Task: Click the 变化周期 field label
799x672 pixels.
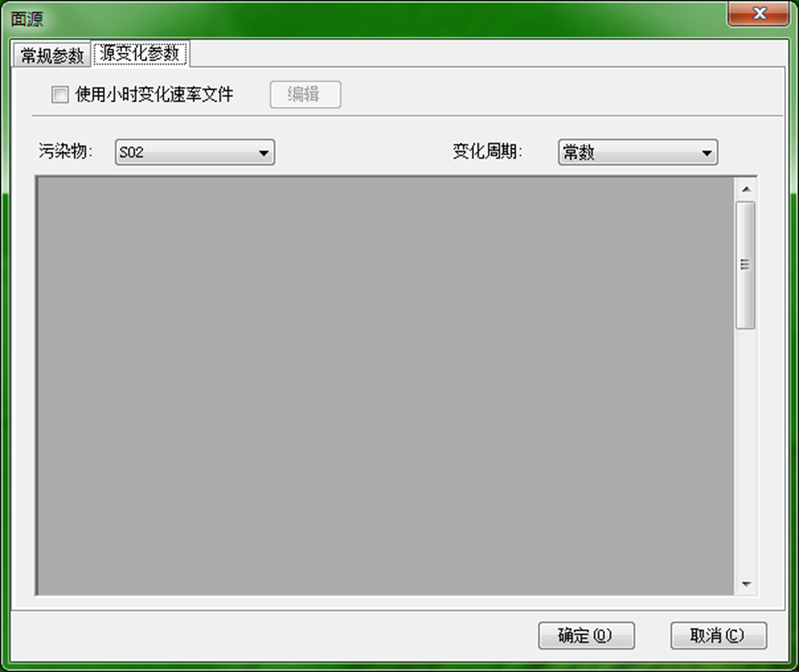Action: pos(488,151)
